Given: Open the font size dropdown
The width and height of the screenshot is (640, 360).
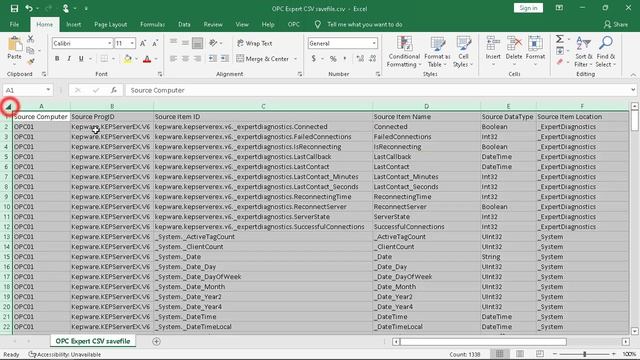Looking at the screenshot, I should pyautogui.click(x=132, y=43).
